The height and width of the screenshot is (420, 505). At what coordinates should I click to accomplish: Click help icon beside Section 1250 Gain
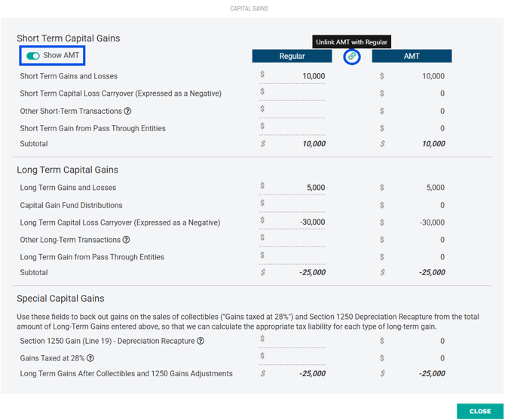coord(200,341)
